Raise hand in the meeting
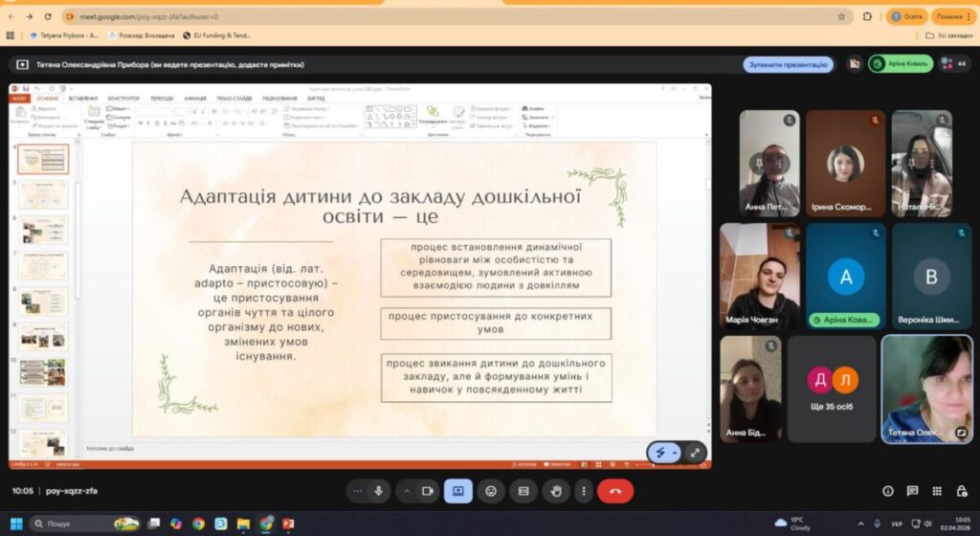Viewport: 980px width, 536px height. point(555,491)
